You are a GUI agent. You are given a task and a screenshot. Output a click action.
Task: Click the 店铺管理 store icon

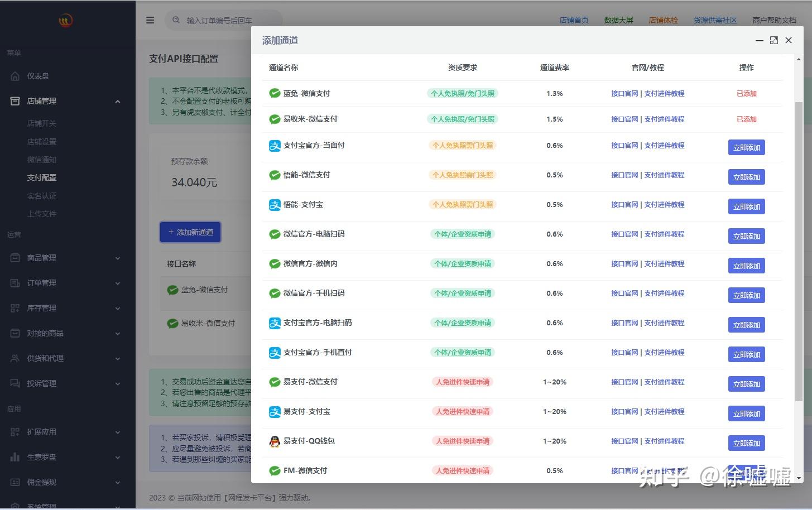pos(15,101)
